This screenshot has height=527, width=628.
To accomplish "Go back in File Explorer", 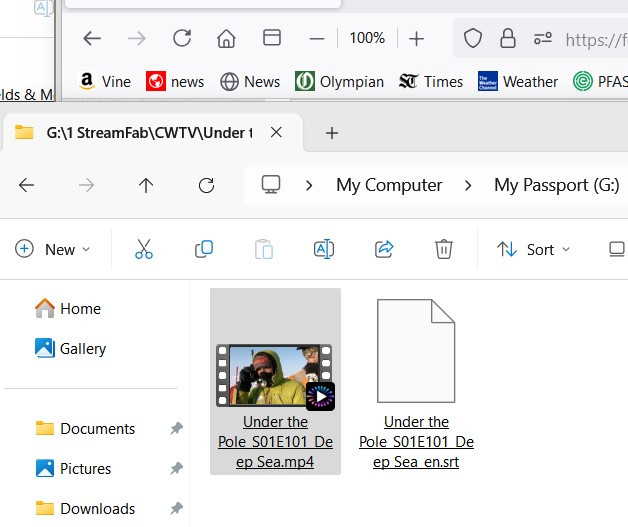I will coord(26,185).
